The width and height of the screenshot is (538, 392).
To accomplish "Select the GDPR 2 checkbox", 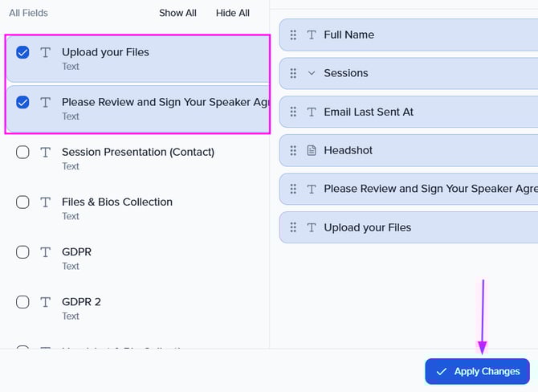I will pyautogui.click(x=23, y=302).
